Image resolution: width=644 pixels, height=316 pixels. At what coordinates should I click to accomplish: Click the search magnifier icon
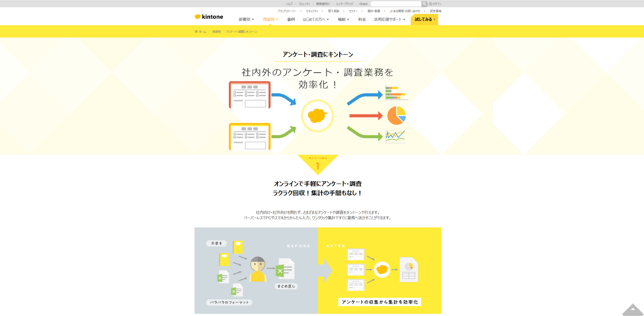click(424, 4)
